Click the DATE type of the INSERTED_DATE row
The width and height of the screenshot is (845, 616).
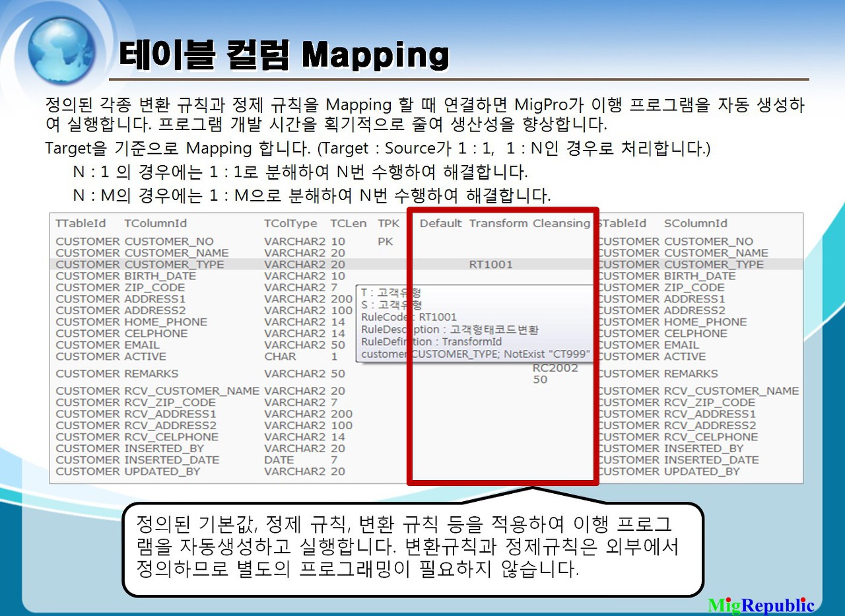coord(279,460)
